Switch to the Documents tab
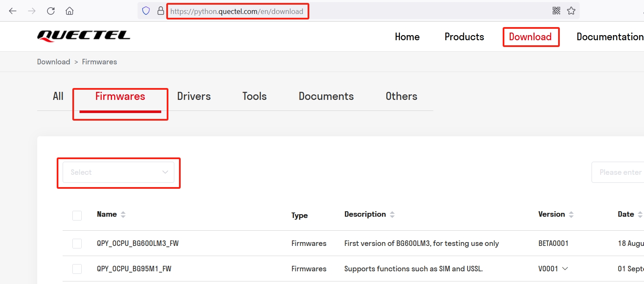Viewport: 644px width, 284px height. [326, 96]
